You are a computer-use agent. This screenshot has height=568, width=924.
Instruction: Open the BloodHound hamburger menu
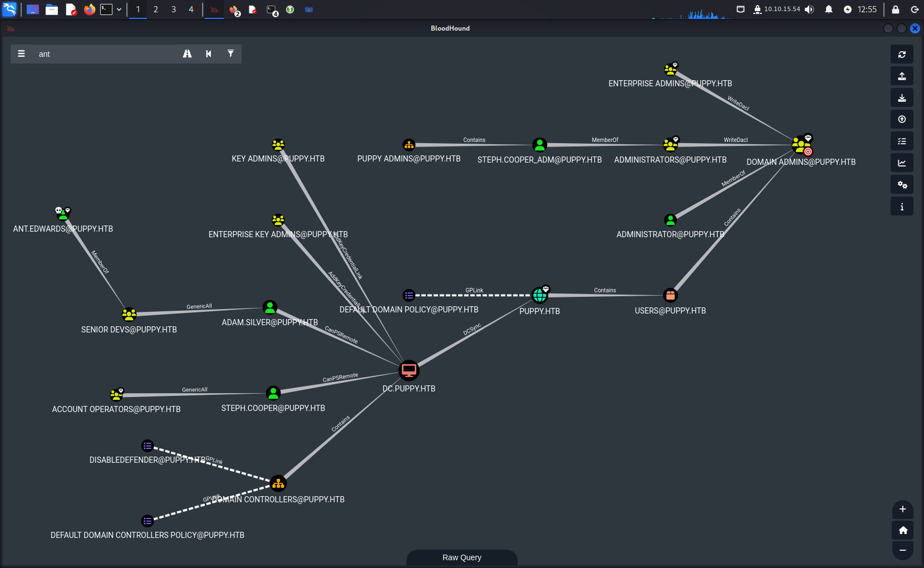[21, 54]
